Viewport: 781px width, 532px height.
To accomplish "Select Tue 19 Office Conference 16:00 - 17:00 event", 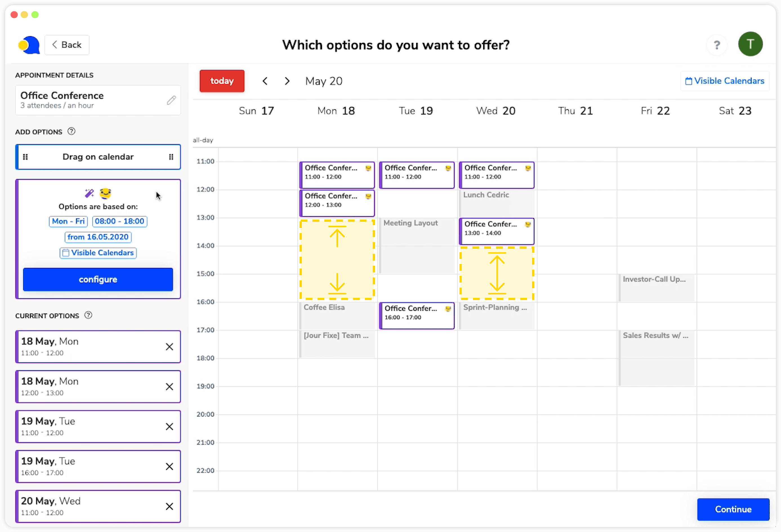I will click(x=416, y=316).
